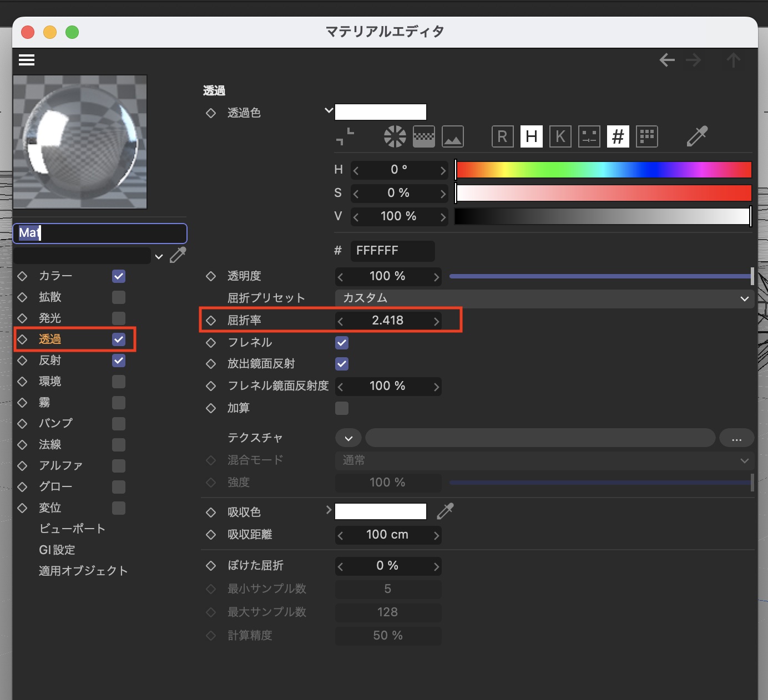Enable the 加算 checkbox

(342, 408)
